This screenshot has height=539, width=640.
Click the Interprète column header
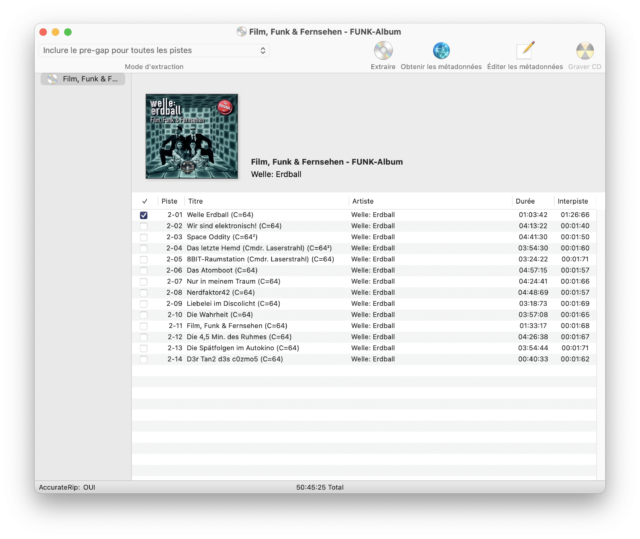click(574, 201)
